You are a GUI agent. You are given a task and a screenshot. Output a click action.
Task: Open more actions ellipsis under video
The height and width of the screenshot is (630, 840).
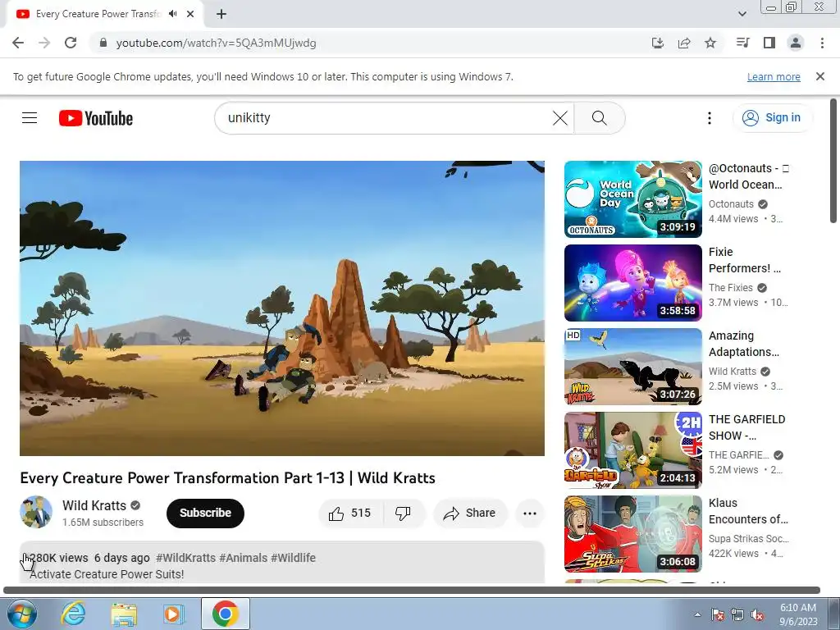[x=530, y=514]
